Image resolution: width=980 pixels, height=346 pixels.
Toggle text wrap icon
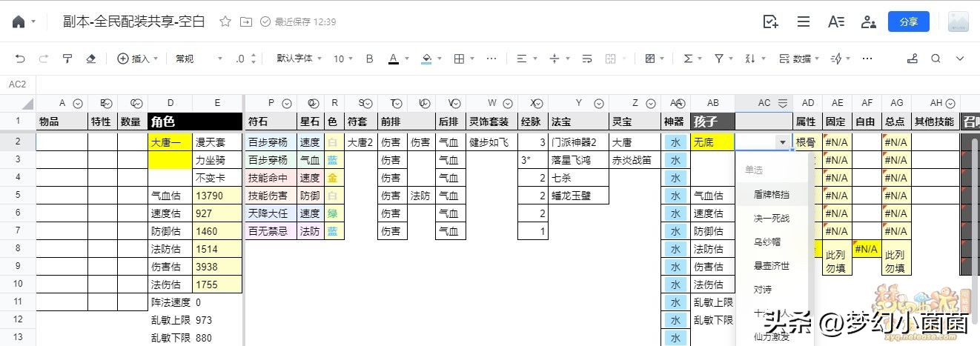point(587,59)
